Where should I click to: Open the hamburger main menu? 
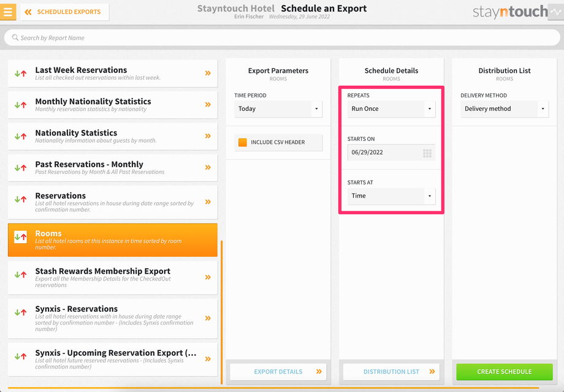click(x=8, y=12)
